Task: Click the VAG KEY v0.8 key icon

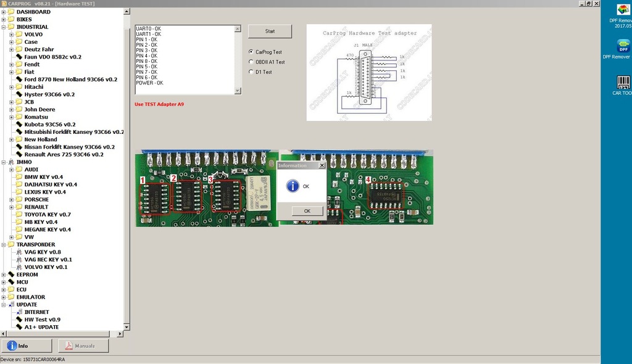Action: coord(19,252)
